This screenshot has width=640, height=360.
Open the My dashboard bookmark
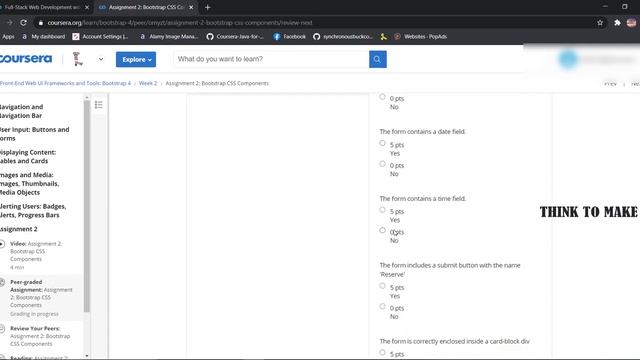(x=44, y=37)
